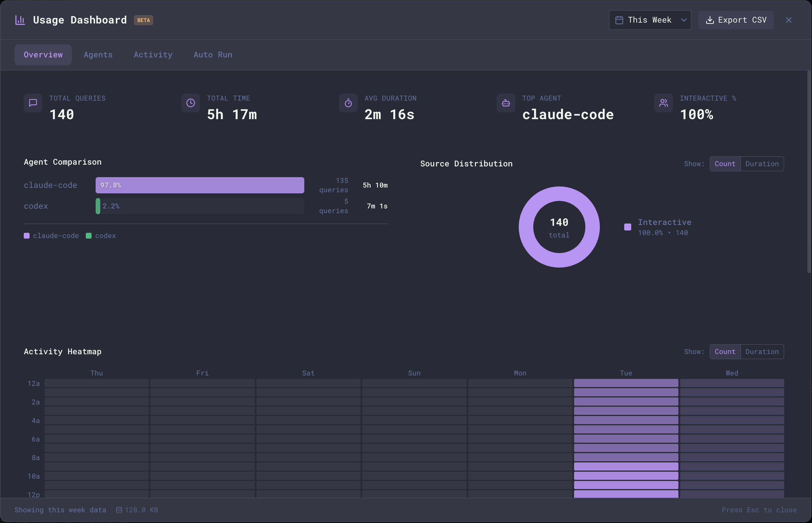Switch to the Agents tab
Screen dimensions: 812x523
point(98,55)
